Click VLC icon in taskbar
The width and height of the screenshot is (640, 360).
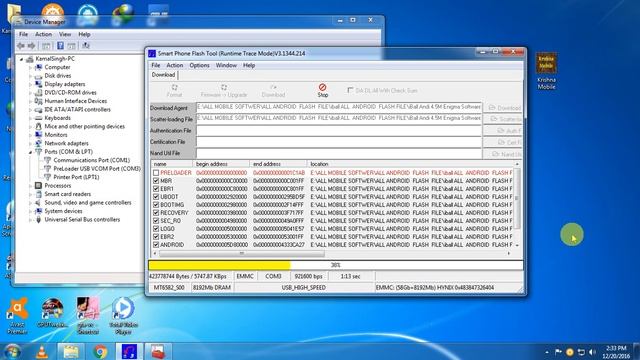[x=42, y=351]
